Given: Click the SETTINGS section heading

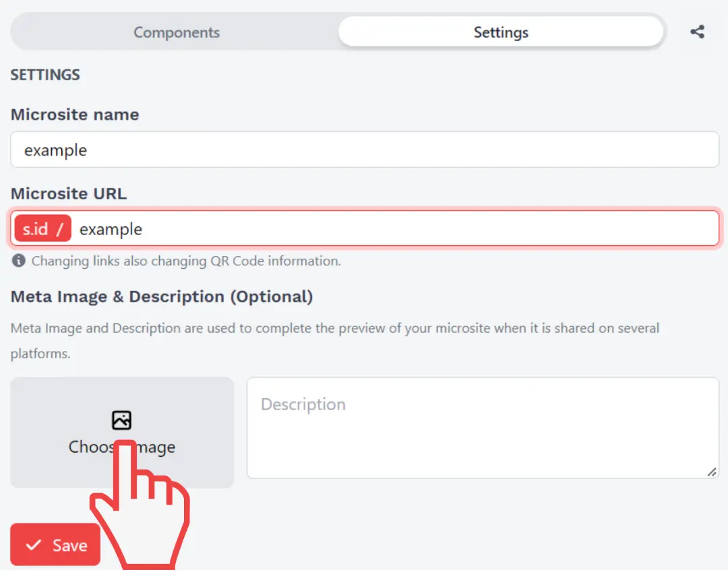Looking at the screenshot, I should 45,75.
